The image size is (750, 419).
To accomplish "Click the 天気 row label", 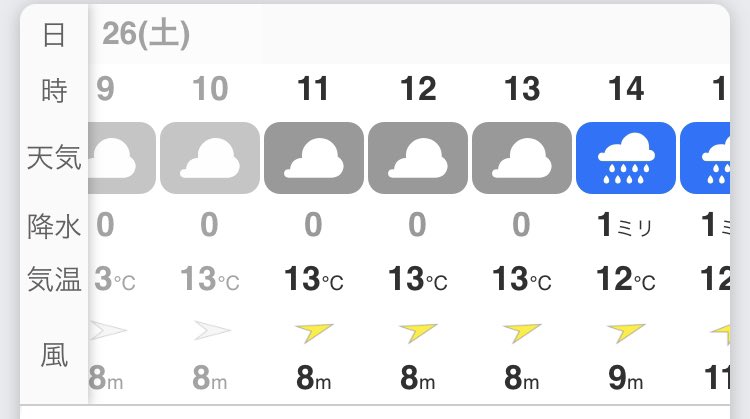I will pyautogui.click(x=54, y=158).
